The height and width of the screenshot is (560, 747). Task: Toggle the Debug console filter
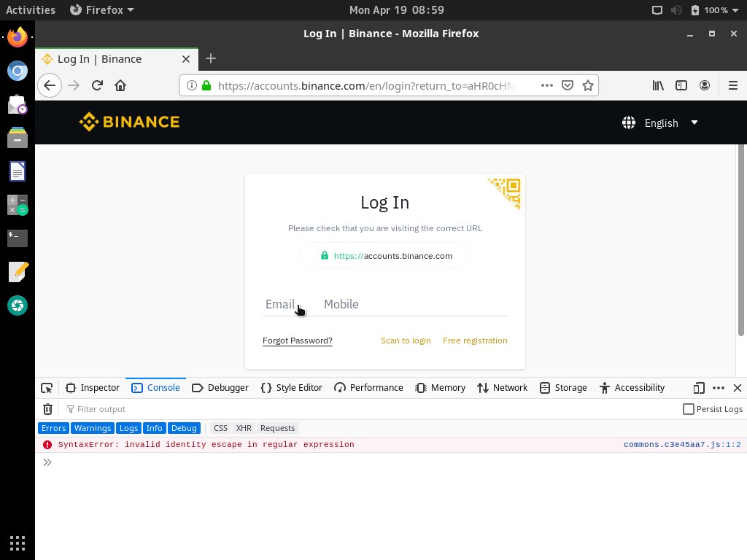pos(184,428)
